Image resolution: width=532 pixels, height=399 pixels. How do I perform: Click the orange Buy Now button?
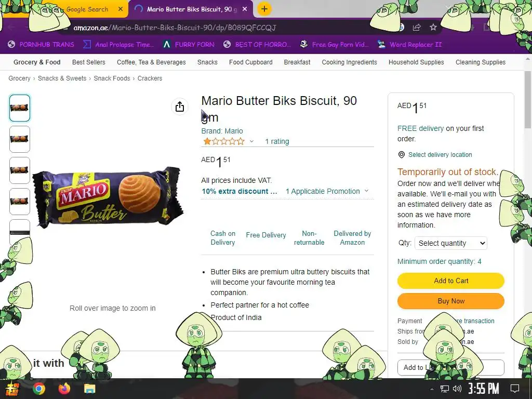tap(451, 301)
